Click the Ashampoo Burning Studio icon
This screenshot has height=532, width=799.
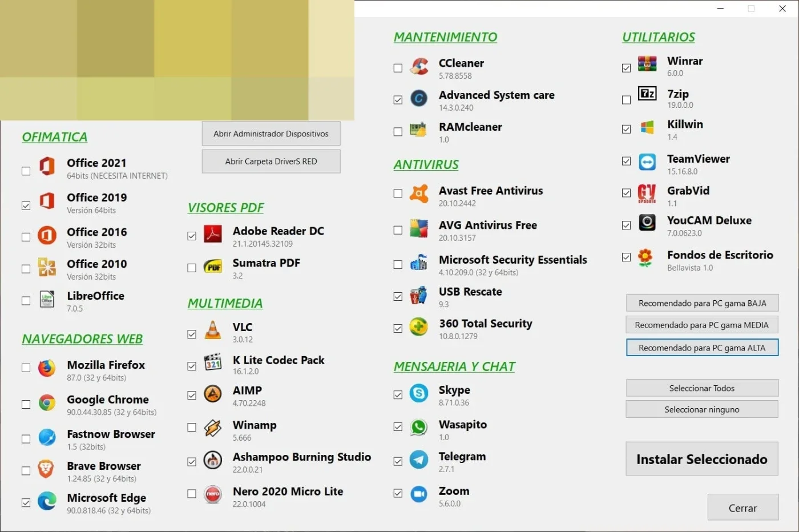pos(213,460)
